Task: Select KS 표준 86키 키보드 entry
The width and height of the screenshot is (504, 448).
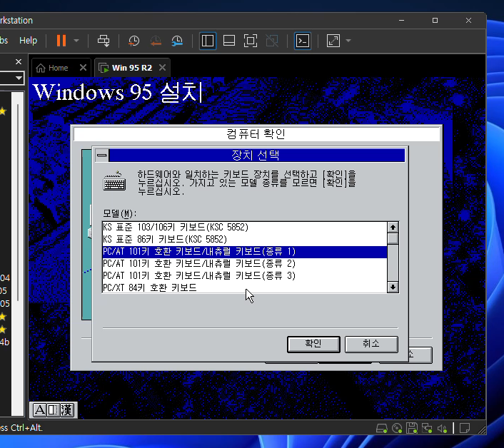Action: click(245, 240)
